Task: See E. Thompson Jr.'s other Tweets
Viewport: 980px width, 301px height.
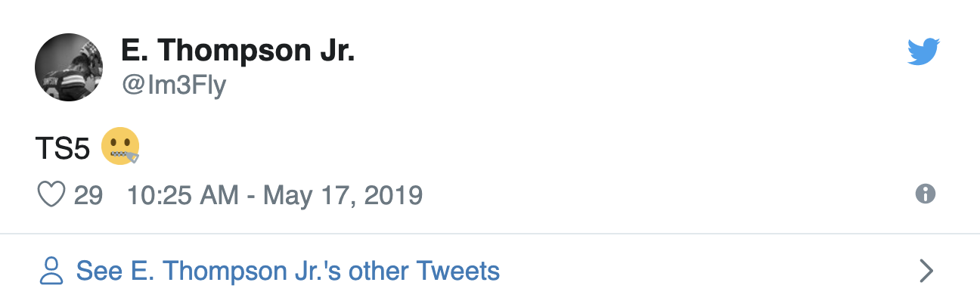Action: pyautogui.click(x=288, y=271)
